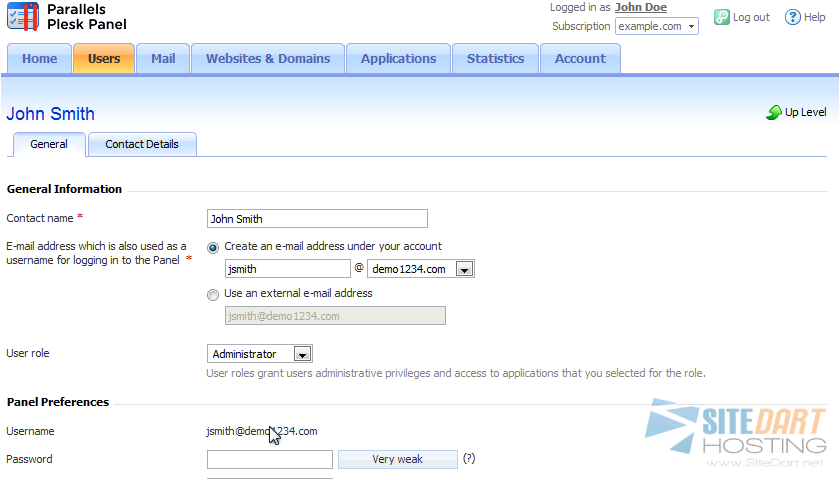Open the Websites & Domains tab
840x480 pixels.
(268, 58)
